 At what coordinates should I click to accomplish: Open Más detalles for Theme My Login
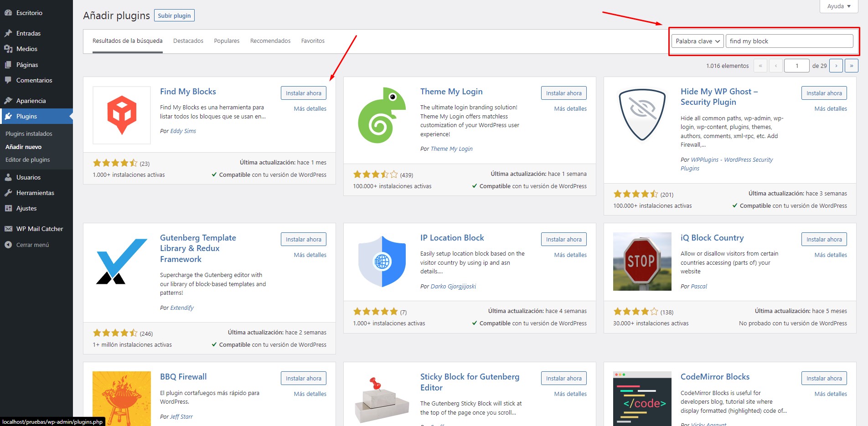pos(570,108)
